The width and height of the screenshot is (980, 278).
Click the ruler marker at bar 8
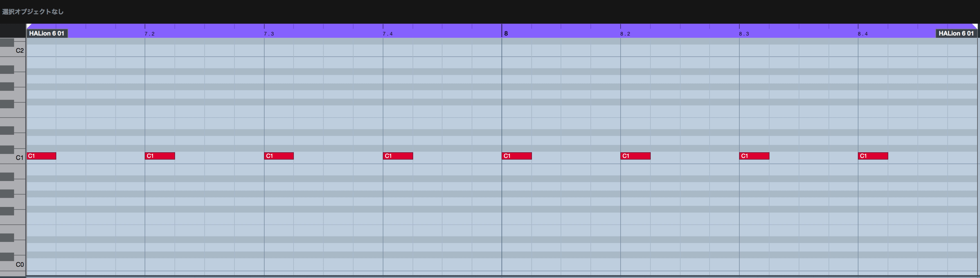click(x=506, y=34)
